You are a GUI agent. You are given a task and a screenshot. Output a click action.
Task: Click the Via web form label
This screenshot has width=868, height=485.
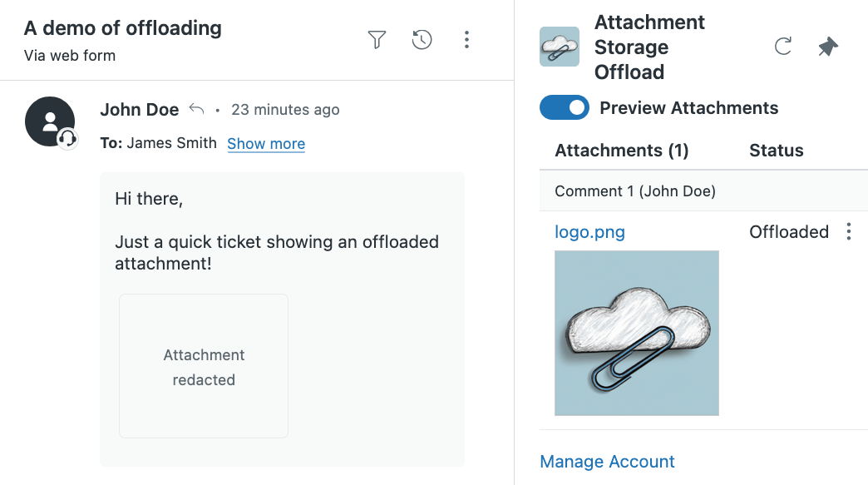(x=70, y=56)
